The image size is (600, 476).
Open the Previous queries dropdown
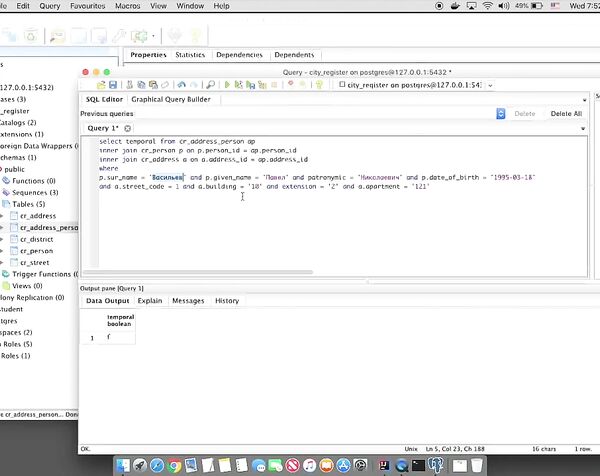(500, 114)
